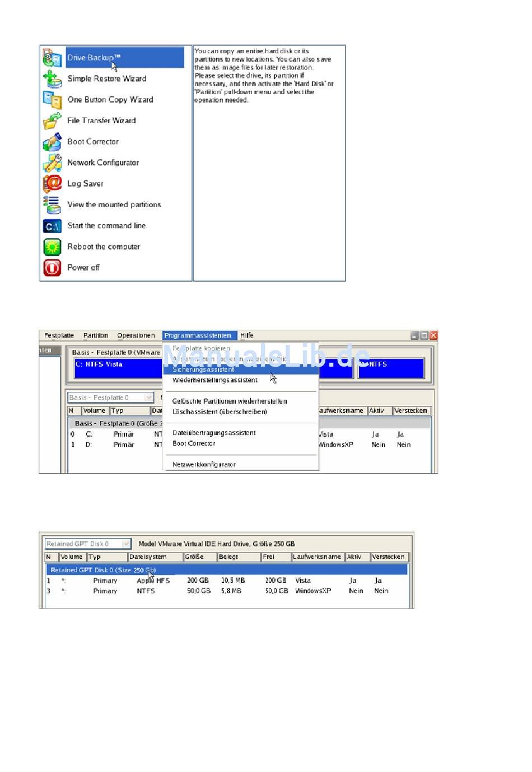Click the Dateisystem column header
Viewport: 532px width, 772px height.
155,557
